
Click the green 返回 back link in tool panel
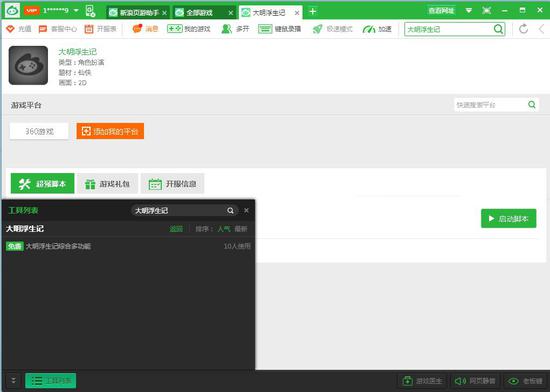(176, 229)
